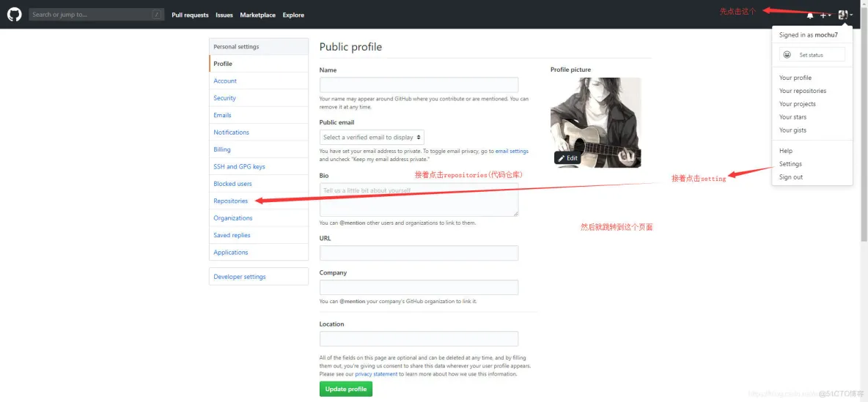Click the user avatar menu

[844, 15]
